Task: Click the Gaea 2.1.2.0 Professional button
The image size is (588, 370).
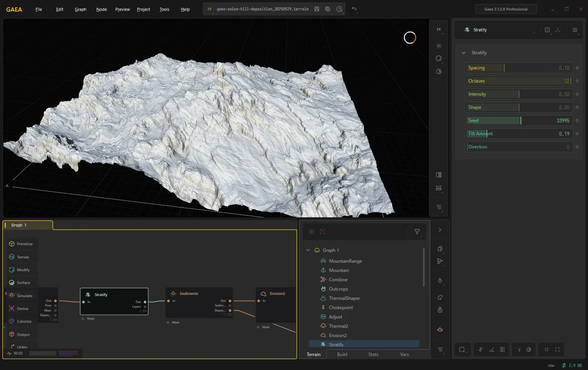Action: coord(506,9)
